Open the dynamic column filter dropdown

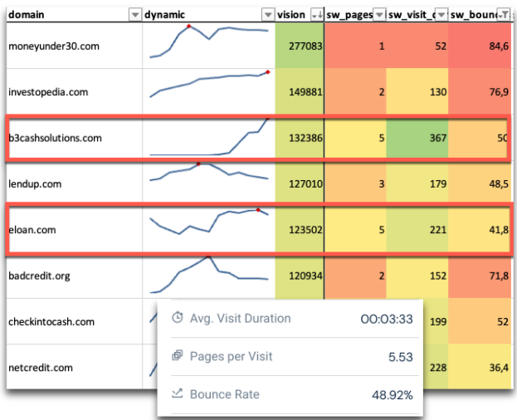(x=267, y=15)
